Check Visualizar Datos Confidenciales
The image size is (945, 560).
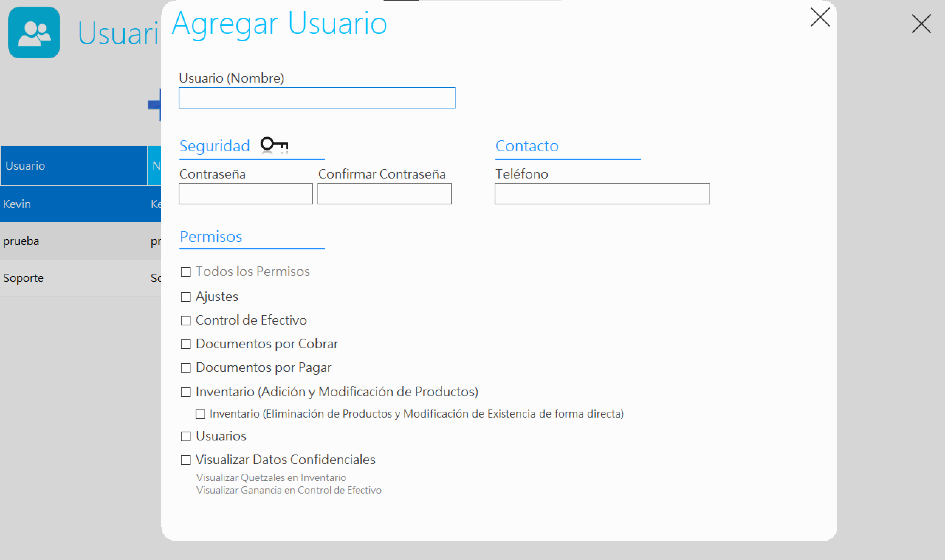[x=186, y=460]
